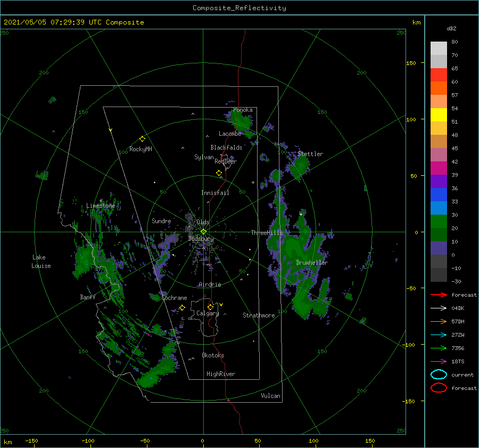Image resolution: width=479 pixels, height=448 pixels.
Task: Click the magenta 39–42 dBZ swatch
Action: (439, 168)
